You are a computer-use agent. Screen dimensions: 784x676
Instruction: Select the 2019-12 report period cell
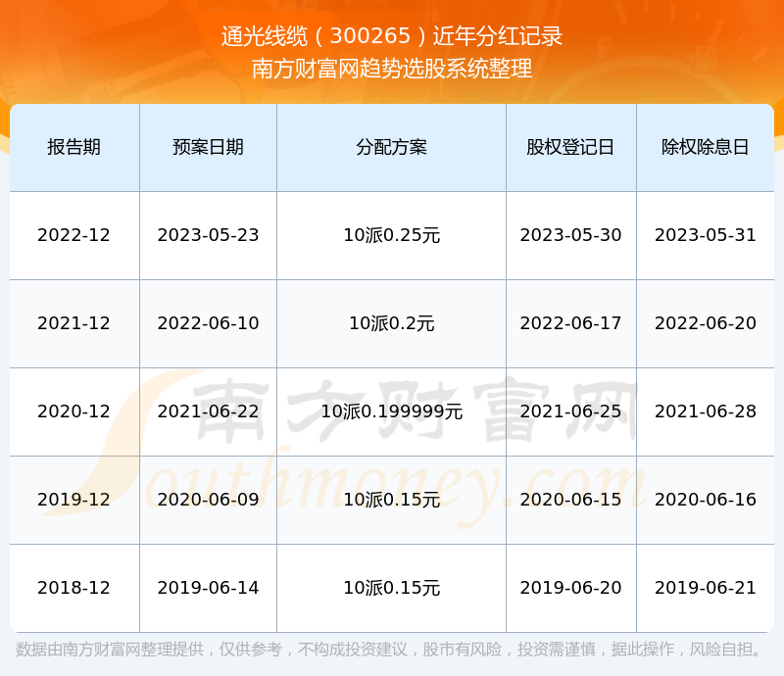pyautogui.click(x=74, y=499)
